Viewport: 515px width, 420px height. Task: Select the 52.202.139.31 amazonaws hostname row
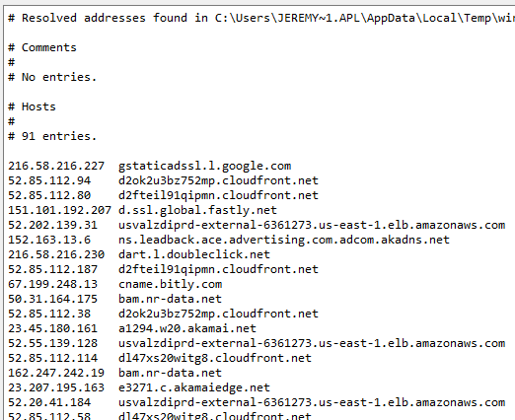pos(257,225)
